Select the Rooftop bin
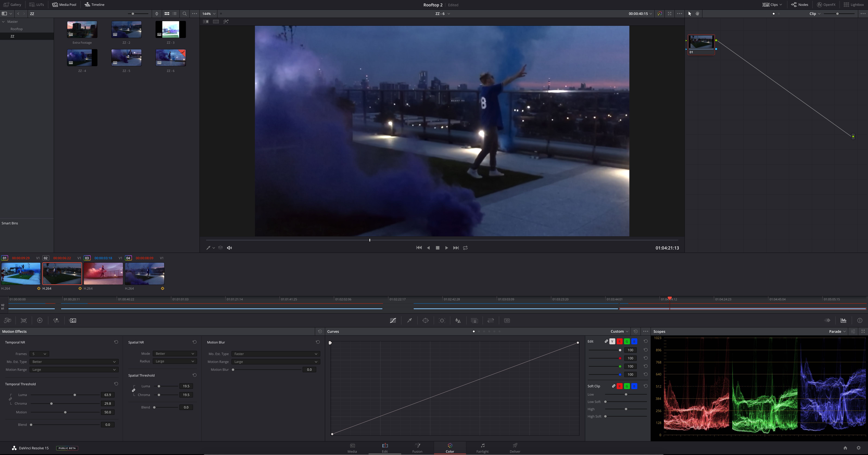This screenshot has width=868, height=455. [17, 29]
